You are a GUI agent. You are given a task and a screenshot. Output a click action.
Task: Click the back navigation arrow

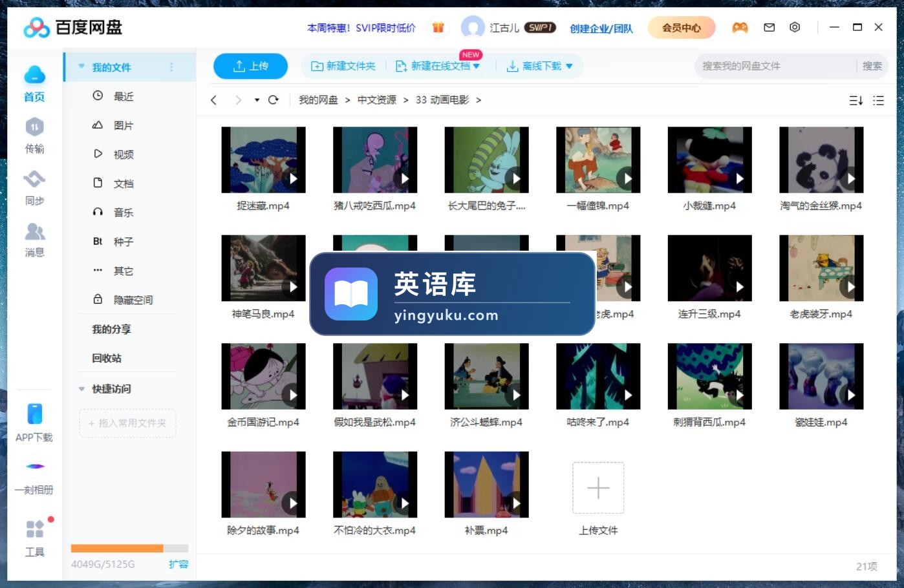pos(213,100)
